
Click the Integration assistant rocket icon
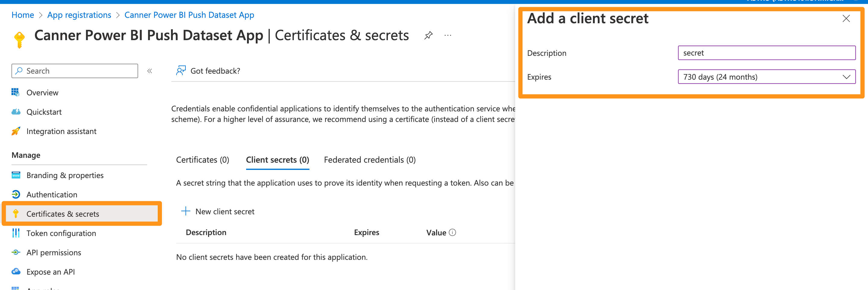pyautogui.click(x=15, y=131)
